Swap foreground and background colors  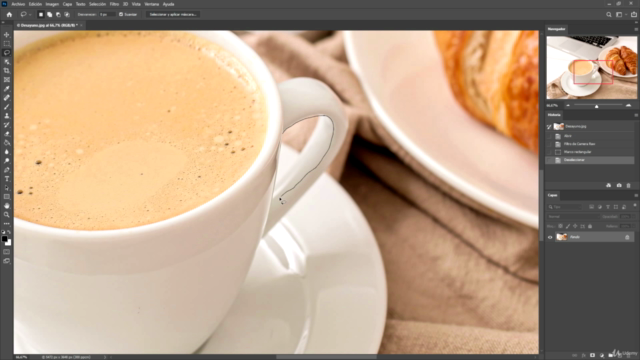point(9,232)
